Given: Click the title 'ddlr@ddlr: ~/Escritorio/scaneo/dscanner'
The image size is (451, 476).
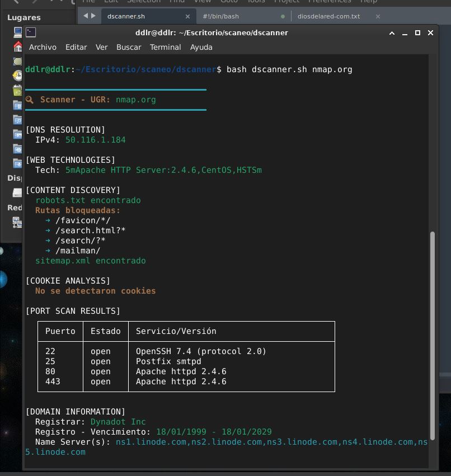Looking at the screenshot, I should (x=212, y=33).
